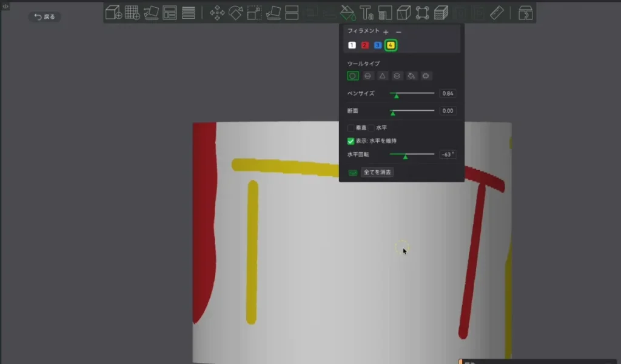Image resolution: width=621 pixels, height=364 pixels.
Task: Select the Scale tool
Action: (254, 13)
